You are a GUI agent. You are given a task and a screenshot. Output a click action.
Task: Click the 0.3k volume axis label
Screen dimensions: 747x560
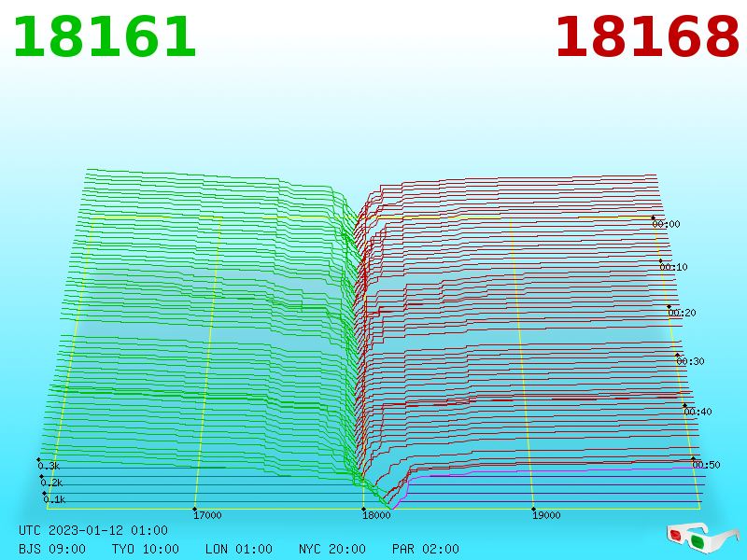[49, 466]
